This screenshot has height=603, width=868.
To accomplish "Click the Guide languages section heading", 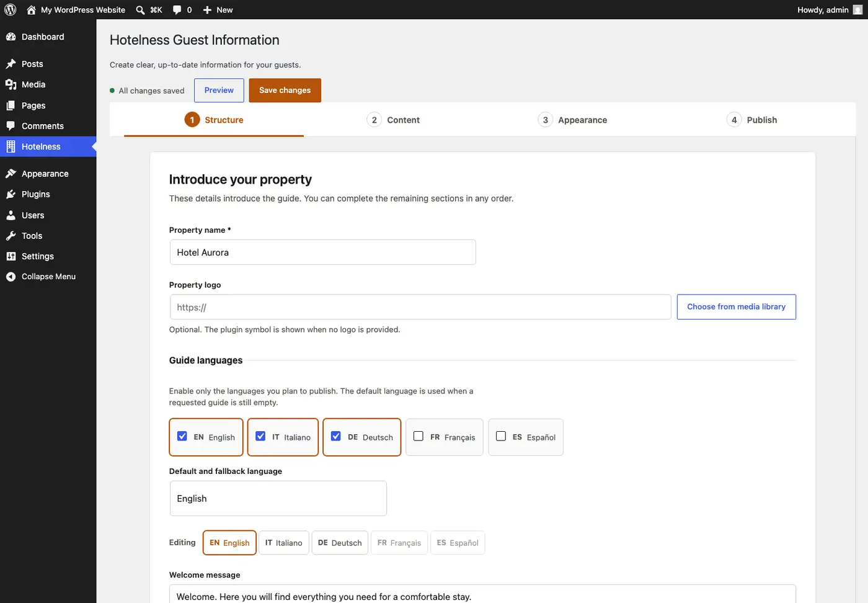I will pos(206,360).
